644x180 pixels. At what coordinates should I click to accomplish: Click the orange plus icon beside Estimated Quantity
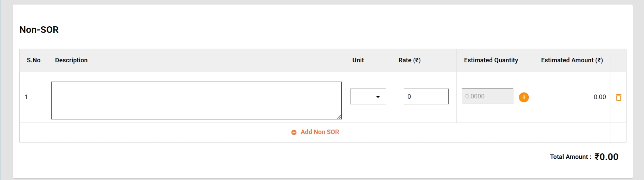pyautogui.click(x=524, y=97)
